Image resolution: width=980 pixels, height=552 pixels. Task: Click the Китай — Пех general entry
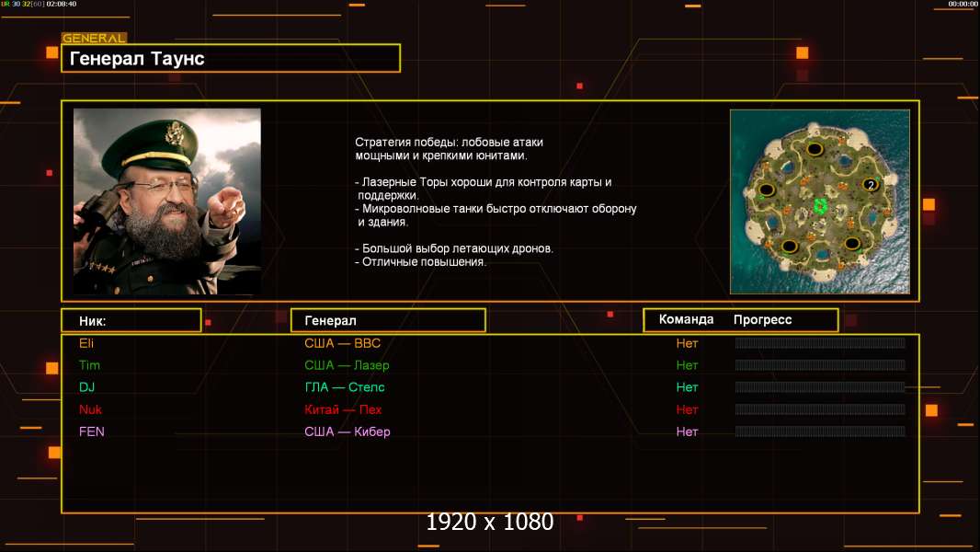coord(343,409)
